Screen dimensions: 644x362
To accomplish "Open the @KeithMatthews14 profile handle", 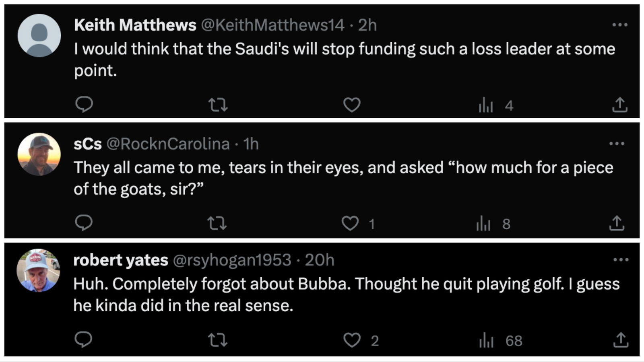I will click(x=272, y=25).
